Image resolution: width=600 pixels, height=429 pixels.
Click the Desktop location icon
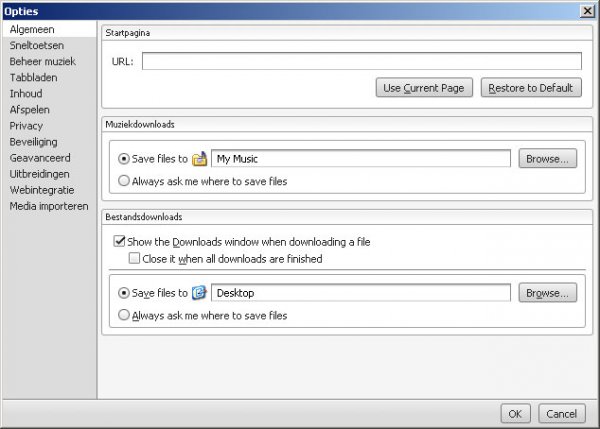coord(199,293)
